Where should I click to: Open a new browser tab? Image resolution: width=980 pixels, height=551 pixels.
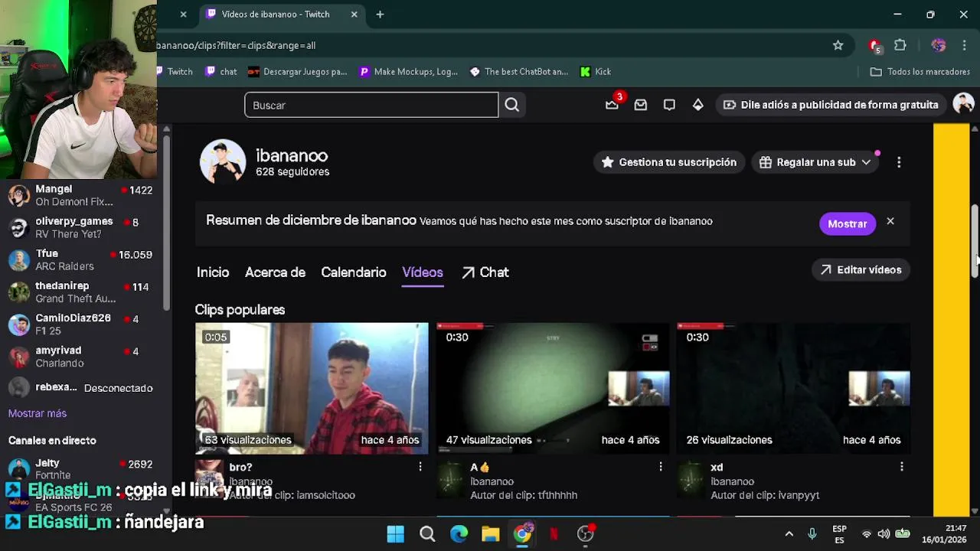pos(380,14)
